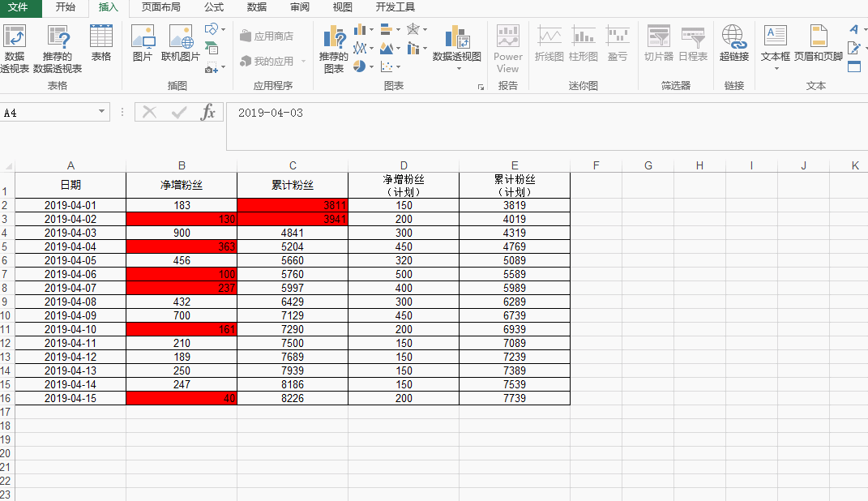
Task: Click the formula bar Enter checkmark button
Action: [179, 113]
